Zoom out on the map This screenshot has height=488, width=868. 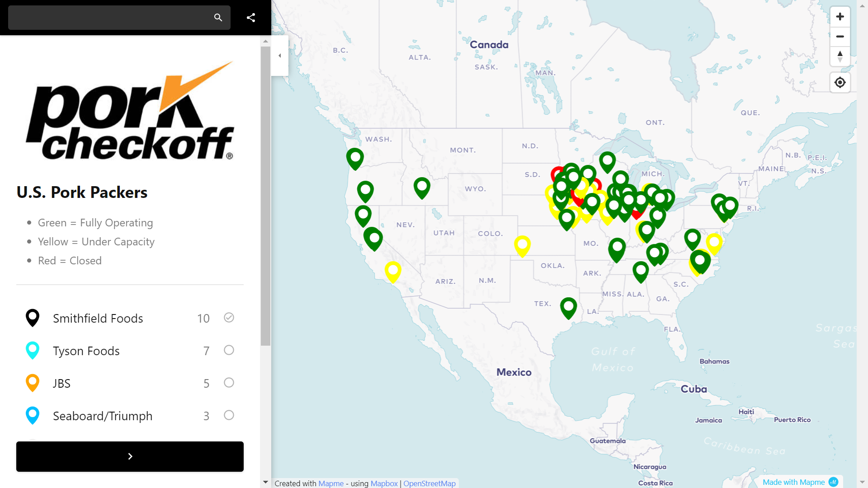840,37
